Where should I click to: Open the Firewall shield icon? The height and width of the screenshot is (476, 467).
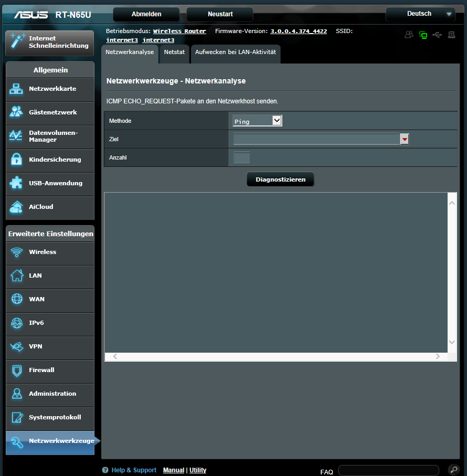(x=17, y=371)
